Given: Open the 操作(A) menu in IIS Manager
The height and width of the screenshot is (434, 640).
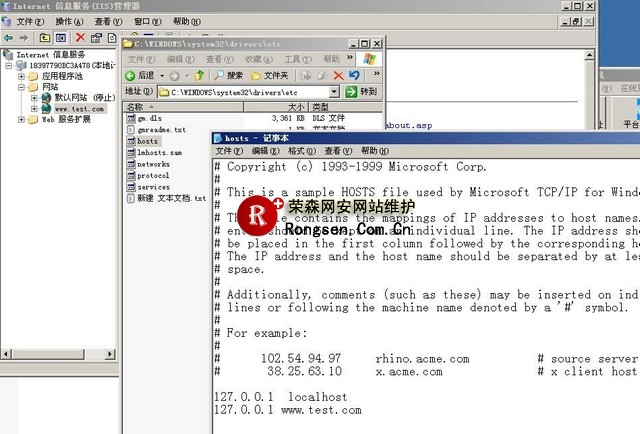Looking at the screenshot, I should coord(70,21).
